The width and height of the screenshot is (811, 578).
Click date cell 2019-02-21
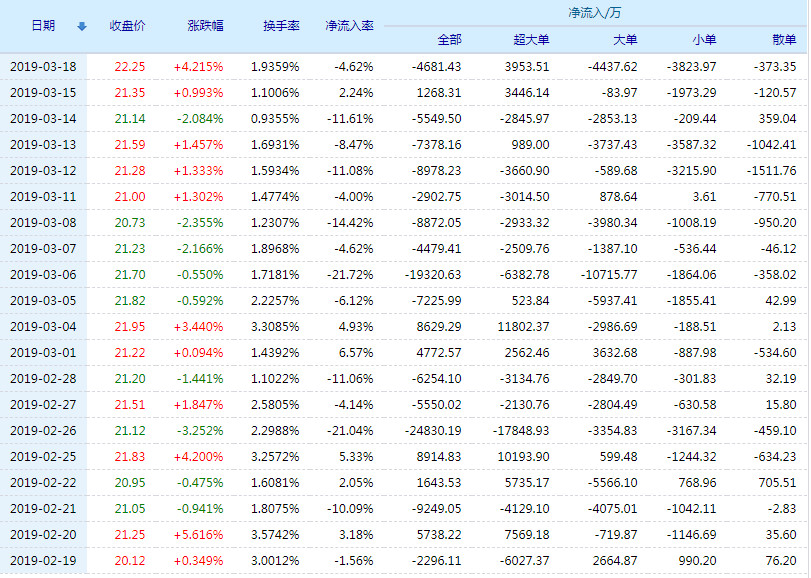point(43,509)
